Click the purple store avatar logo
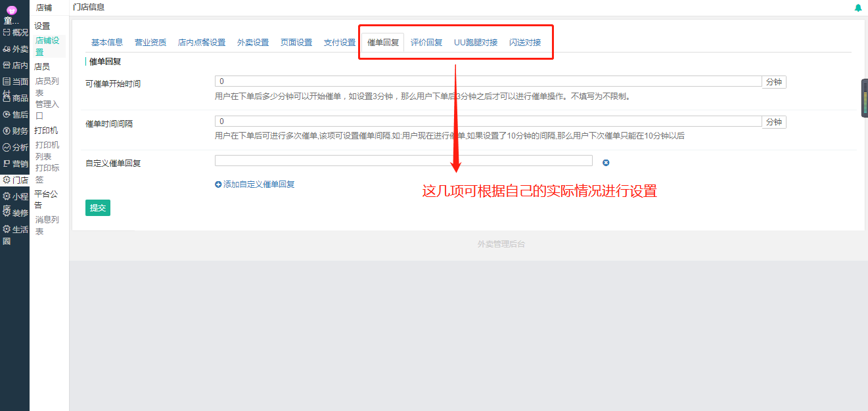The image size is (868, 411). pos(11,10)
